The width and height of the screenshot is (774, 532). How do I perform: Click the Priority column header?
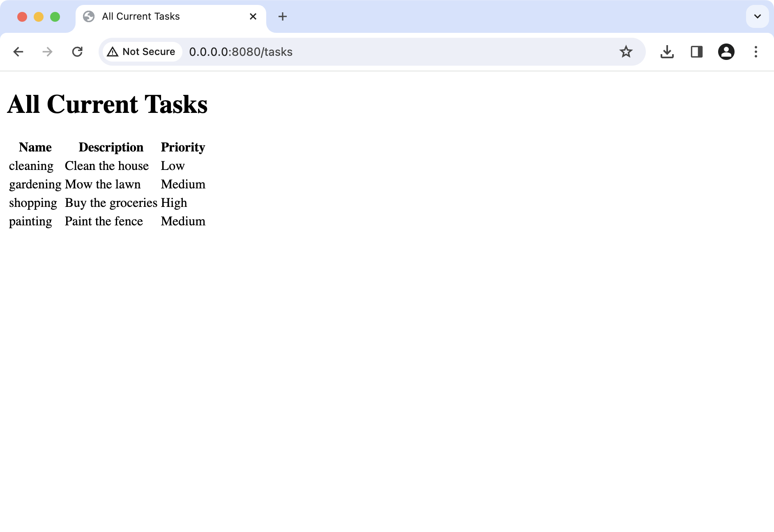(183, 147)
